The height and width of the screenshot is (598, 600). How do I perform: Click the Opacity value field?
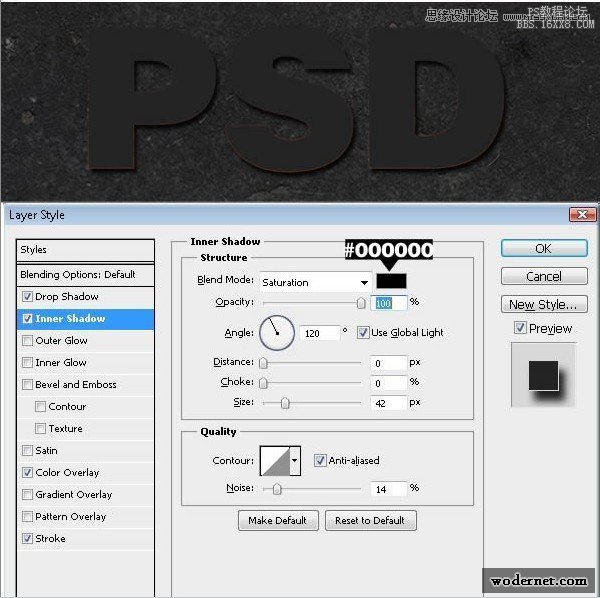click(x=389, y=303)
